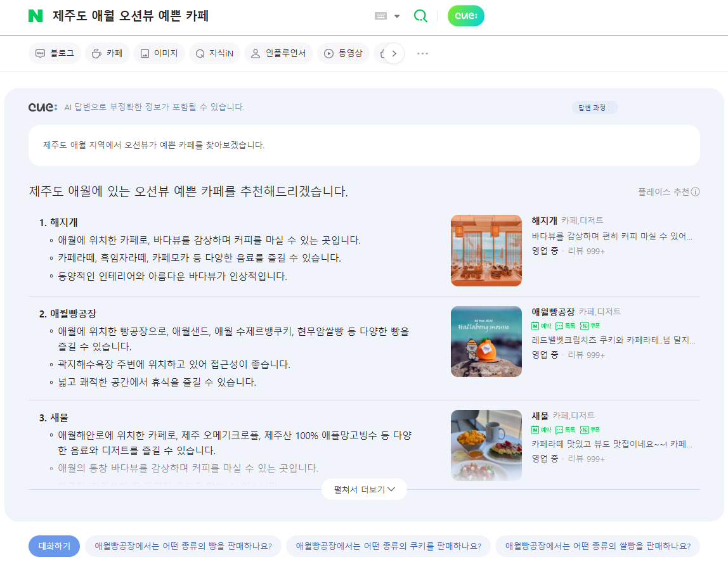Click the 카페라떼 맛있고 review snippet
Screen dimensions: 728x562
612,444
